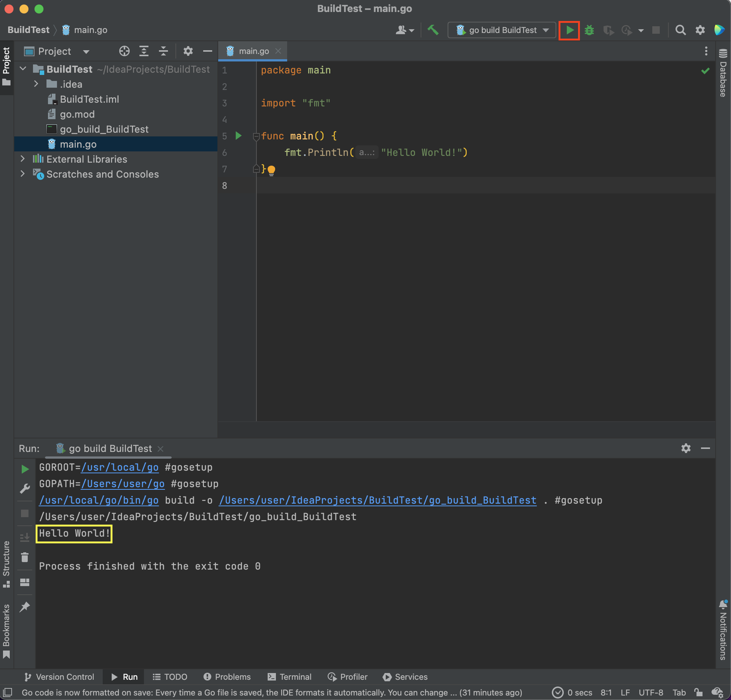Click Expand All icon in Project panel

pyautogui.click(x=144, y=51)
